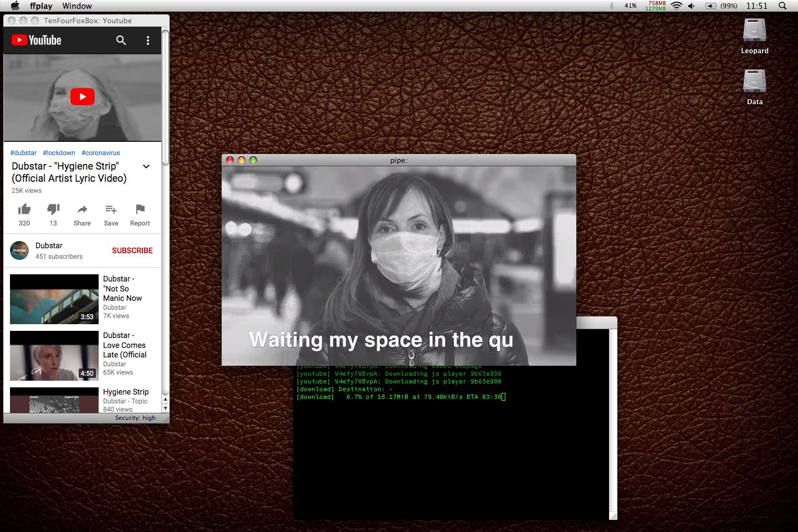The width and height of the screenshot is (798, 532).
Task: Click the scrollbar down arrow in YouTube window
Action: pyautogui.click(x=165, y=408)
